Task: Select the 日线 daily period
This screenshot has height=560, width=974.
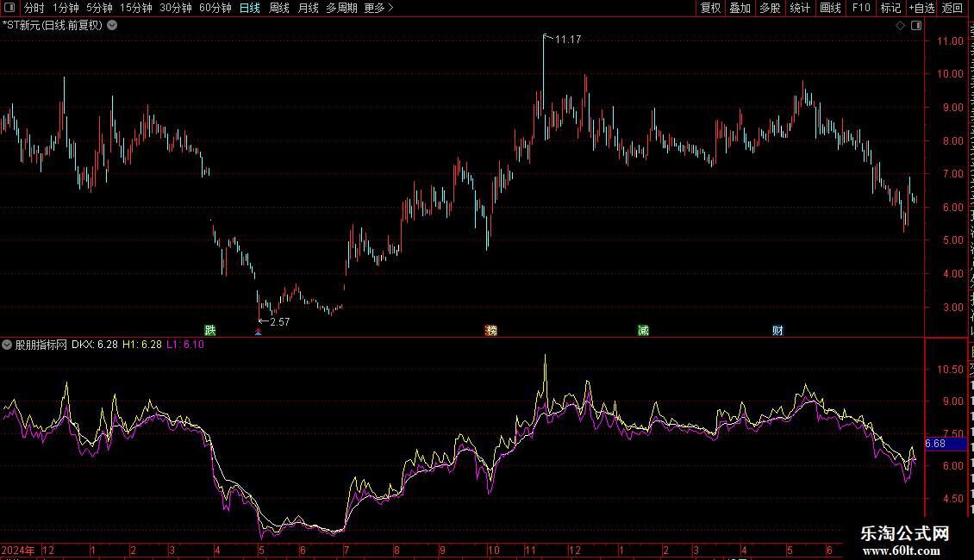Action: click(x=250, y=8)
